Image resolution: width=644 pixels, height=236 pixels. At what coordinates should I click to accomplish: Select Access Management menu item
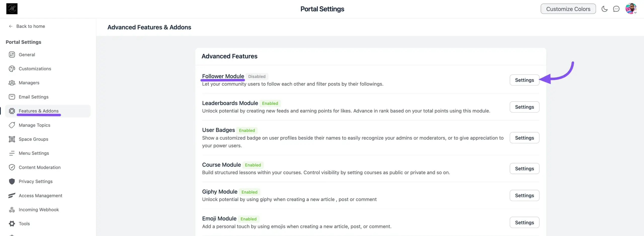point(40,196)
